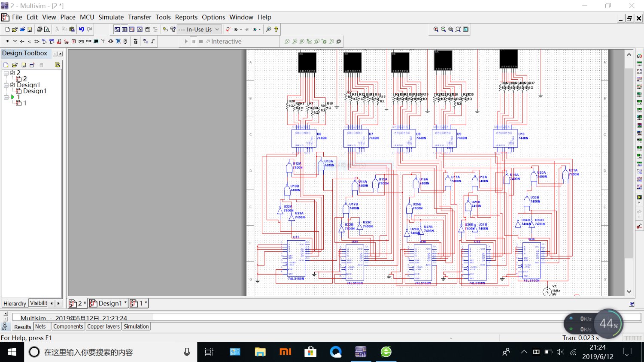The width and height of the screenshot is (644, 362).
Task: Open forward-annotation dropdown arrow in toolbar
Action: [260, 30]
